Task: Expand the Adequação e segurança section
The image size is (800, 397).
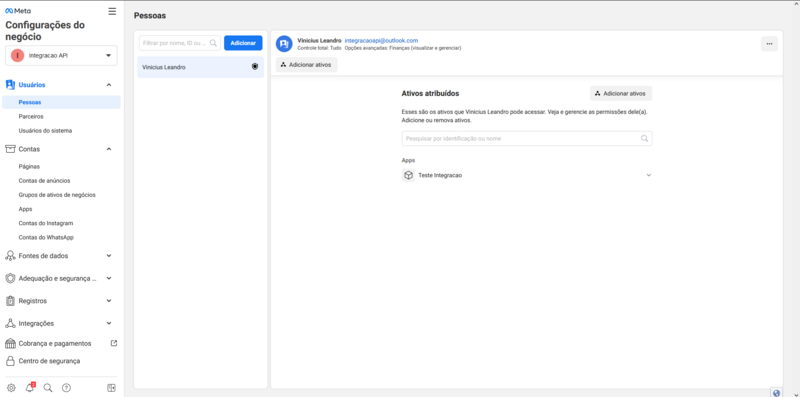Action: tap(109, 278)
